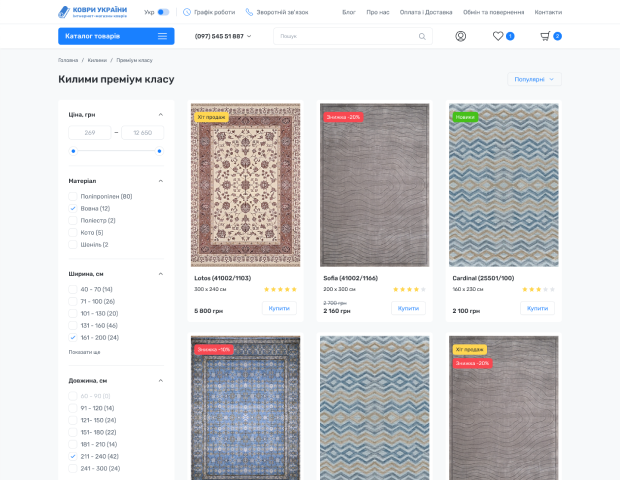Check the 40 - 70 width checkbox

coord(73,289)
